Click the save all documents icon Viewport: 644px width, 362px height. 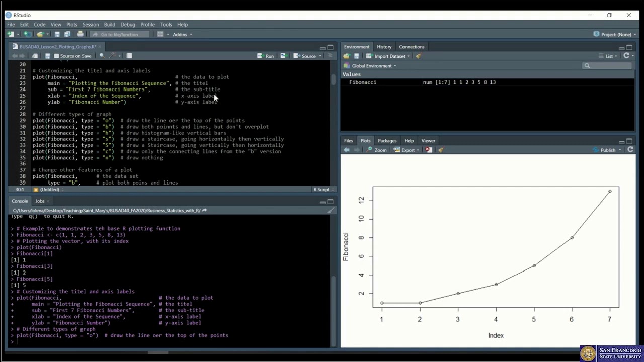pos(67,34)
